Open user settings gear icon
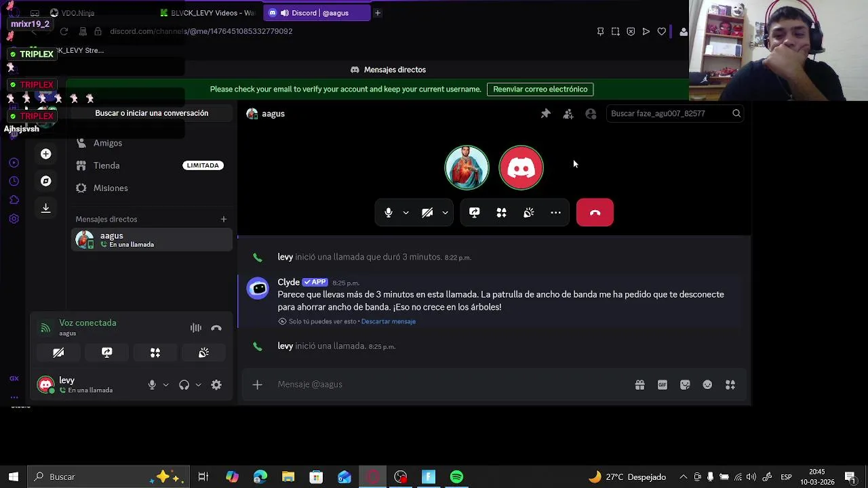 [216, 385]
